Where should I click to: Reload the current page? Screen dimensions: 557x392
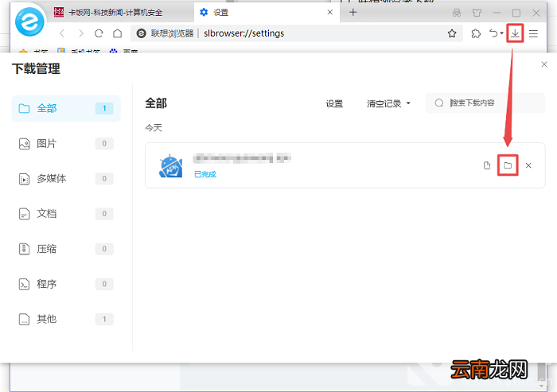pyautogui.click(x=99, y=33)
